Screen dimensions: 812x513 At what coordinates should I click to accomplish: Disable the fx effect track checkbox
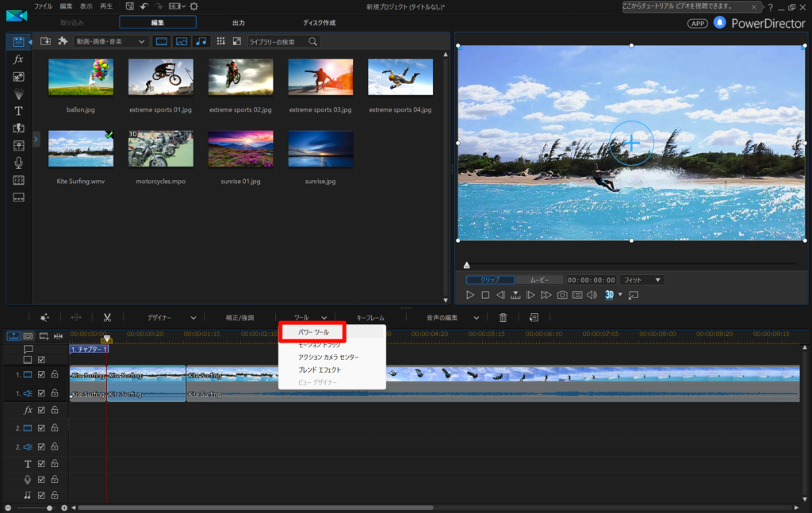point(42,410)
